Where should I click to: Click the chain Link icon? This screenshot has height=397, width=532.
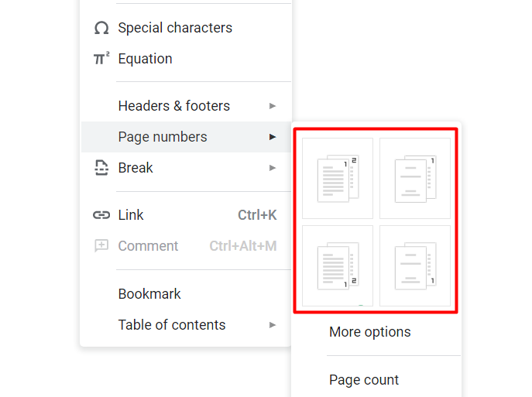[101, 215]
